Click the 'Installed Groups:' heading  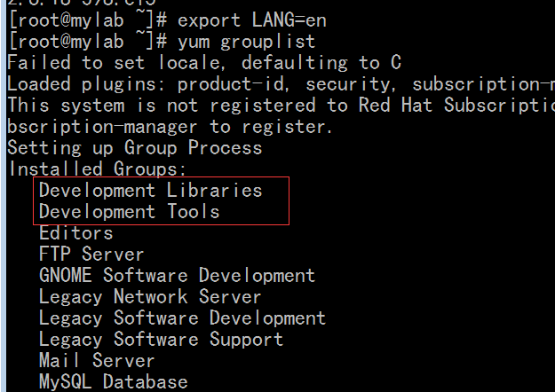(97, 169)
